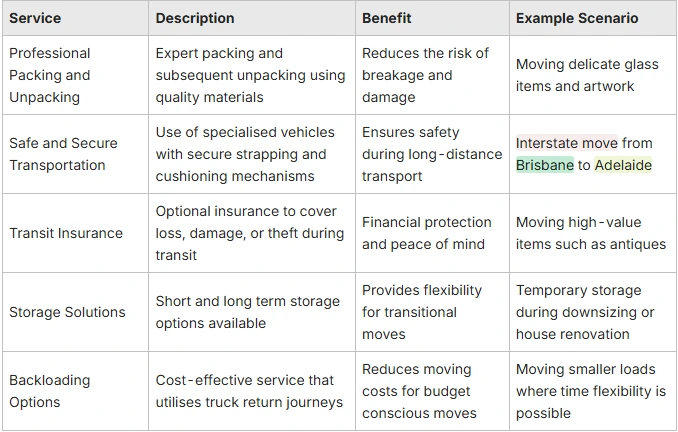This screenshot has width=678, height=432.
Task: Click the "Temporary storage during downsizing" scenario cell
Action: pos(585,312)
